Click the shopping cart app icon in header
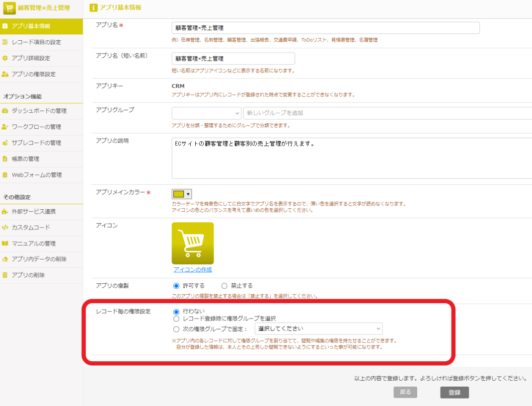This screenshot has height=406, width=532. pos(10,8)
